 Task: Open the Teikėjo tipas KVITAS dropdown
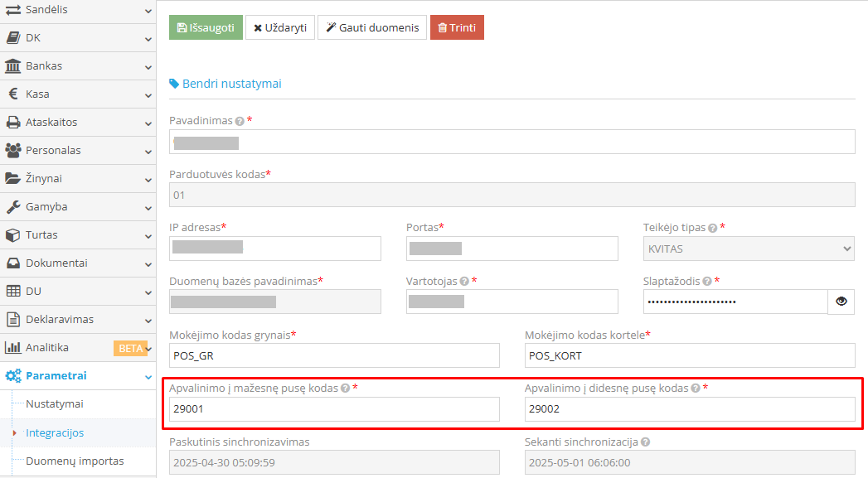pyautogui.click(x=748, y=249)
